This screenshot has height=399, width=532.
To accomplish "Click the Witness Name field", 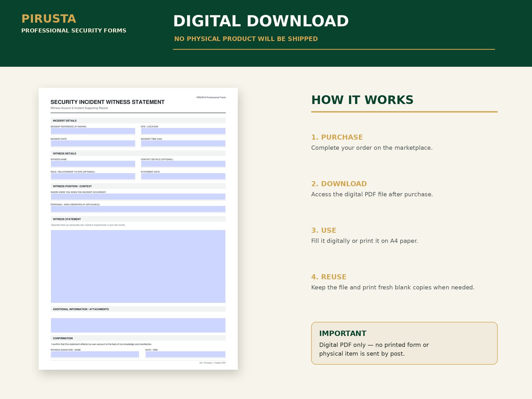I will pos(93,164).
